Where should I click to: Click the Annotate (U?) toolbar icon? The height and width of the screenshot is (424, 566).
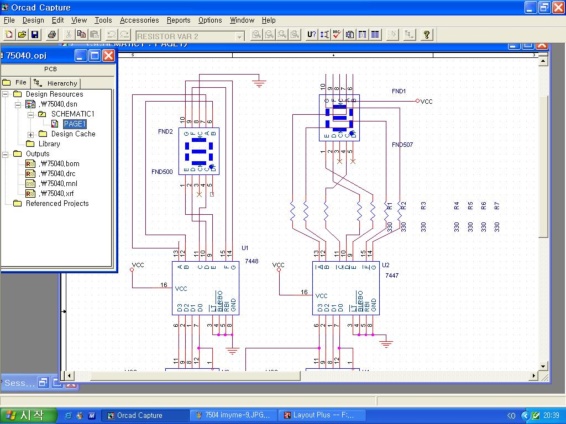coord(312,35)
